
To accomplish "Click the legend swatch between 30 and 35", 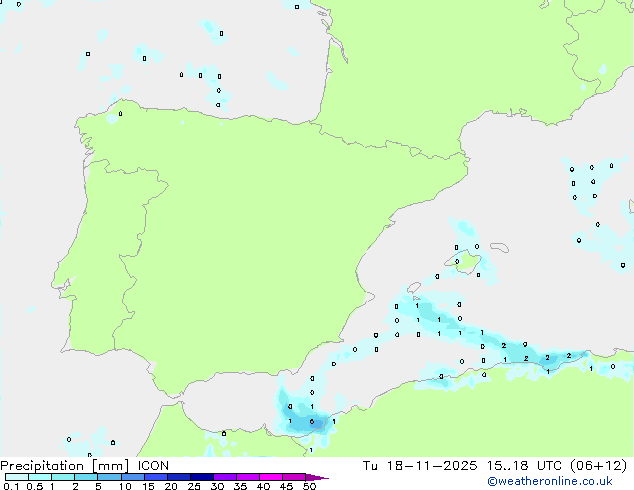I will [x=225, y=477].
